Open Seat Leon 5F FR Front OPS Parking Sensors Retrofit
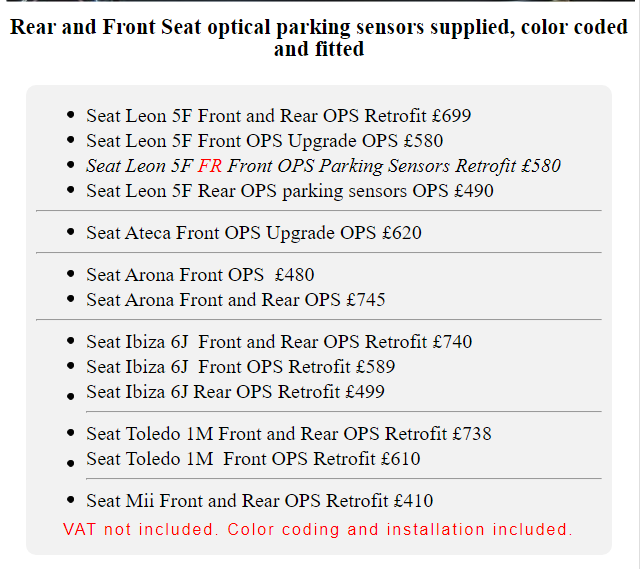Screen dimensions: 640x569 tap(323, 166)
